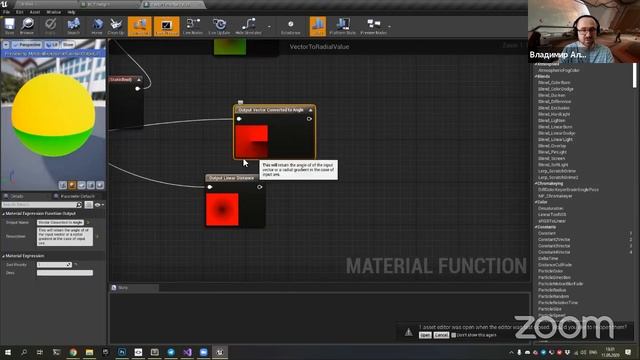
Task: Collapse Material Expression Function Output section
Action: click(x=3, y=213)
